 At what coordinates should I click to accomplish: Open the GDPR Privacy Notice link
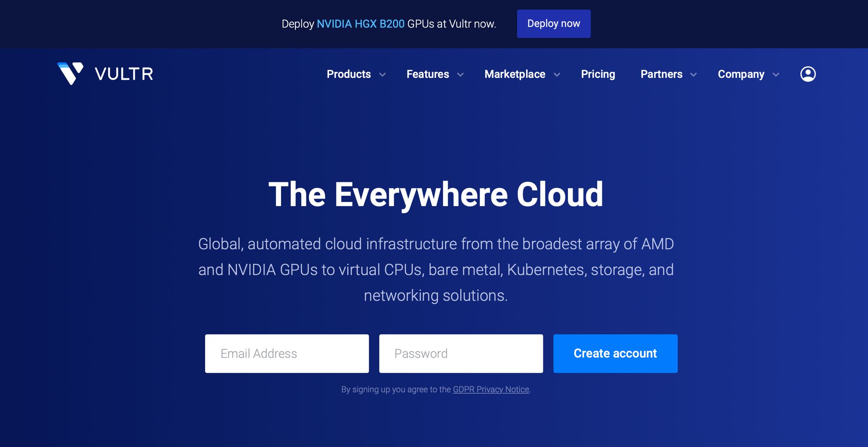click(491, 389)
